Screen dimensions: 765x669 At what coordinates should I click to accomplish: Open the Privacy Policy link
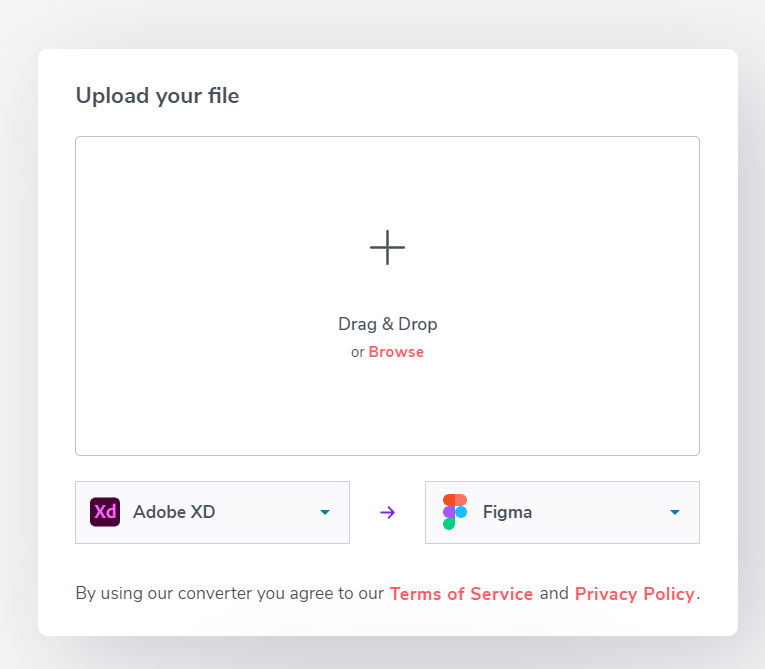click(x=634, y=594)
